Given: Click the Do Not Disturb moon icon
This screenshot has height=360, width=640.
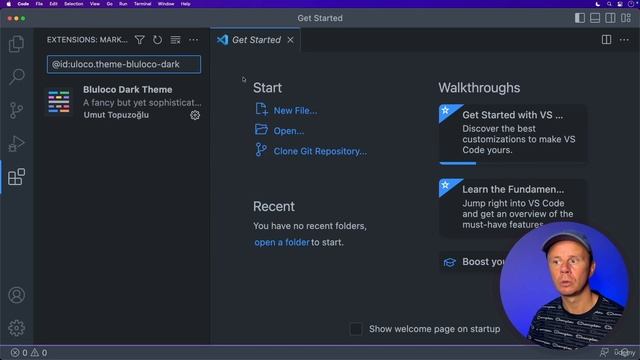Looking at the screenshot, I should tap(598, 4).
